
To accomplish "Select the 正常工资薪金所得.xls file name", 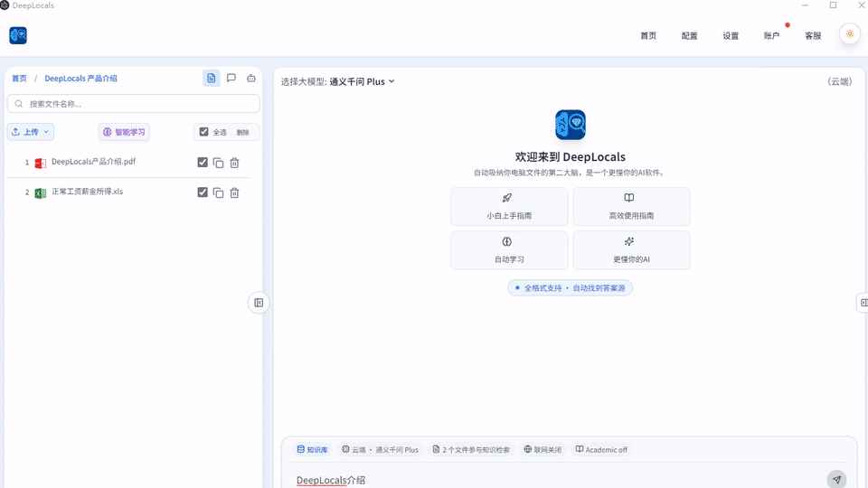I will tap(88, 192).
